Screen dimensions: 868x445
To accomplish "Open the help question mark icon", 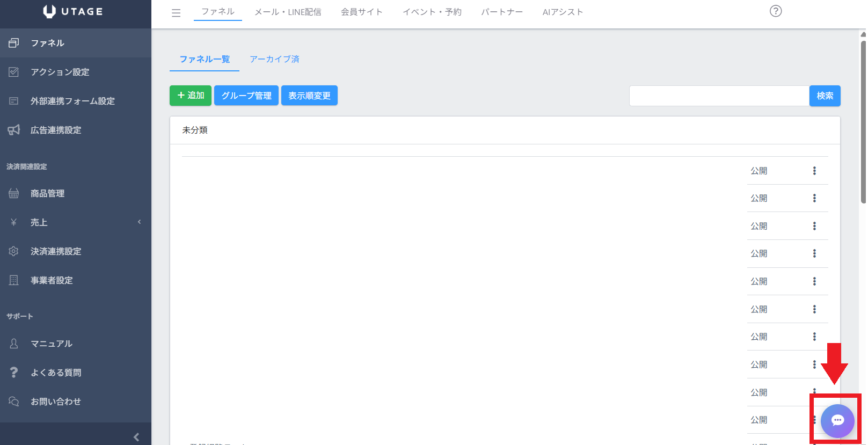I will [x=775, y=11].
